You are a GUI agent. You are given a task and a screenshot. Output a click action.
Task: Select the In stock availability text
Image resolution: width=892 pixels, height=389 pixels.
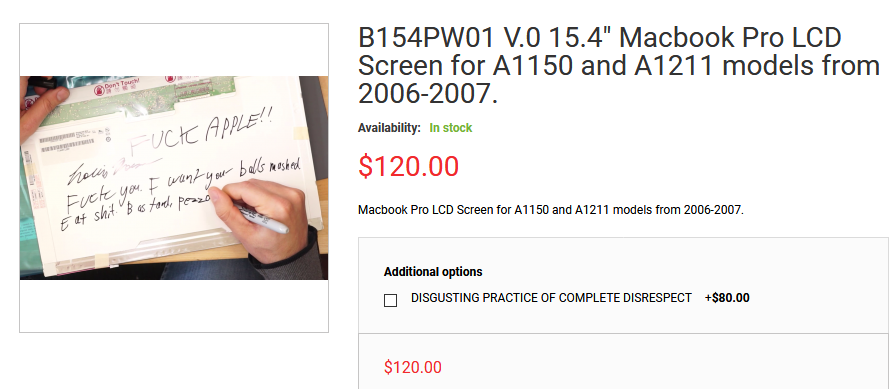[x=451, y=128]
